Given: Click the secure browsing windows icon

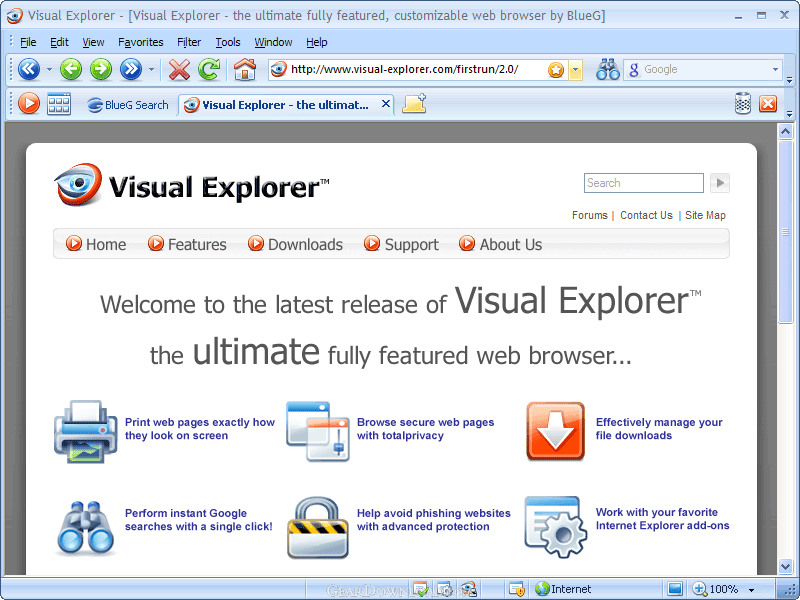Looking at the screenshot, I should (x=318, y=432).
